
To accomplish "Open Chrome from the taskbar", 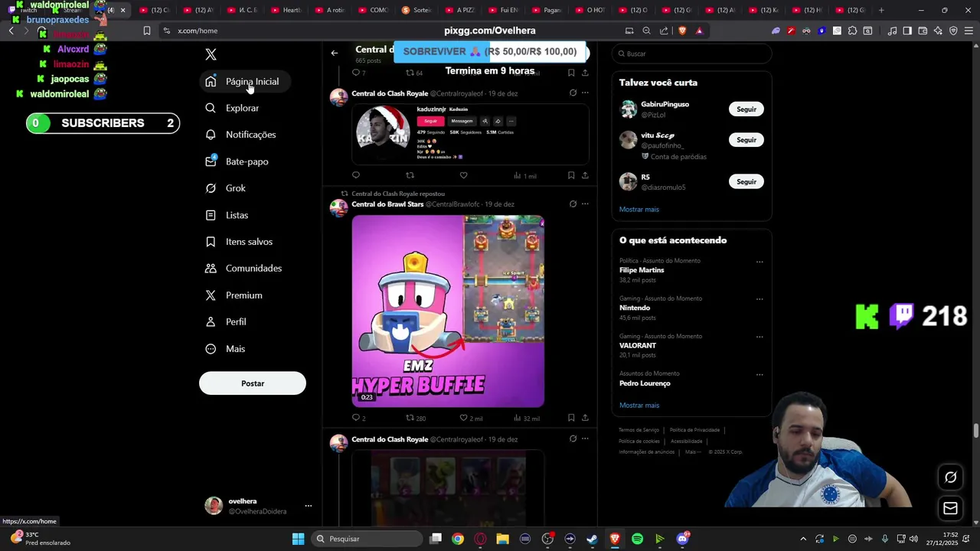I will point(457,539).
